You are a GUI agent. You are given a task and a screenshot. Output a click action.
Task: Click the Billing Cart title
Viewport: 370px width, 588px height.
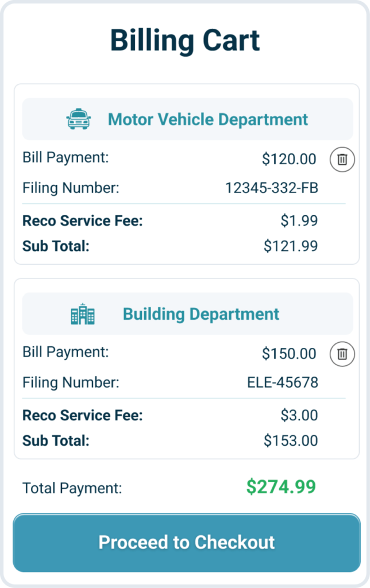[x=185, y=40]
